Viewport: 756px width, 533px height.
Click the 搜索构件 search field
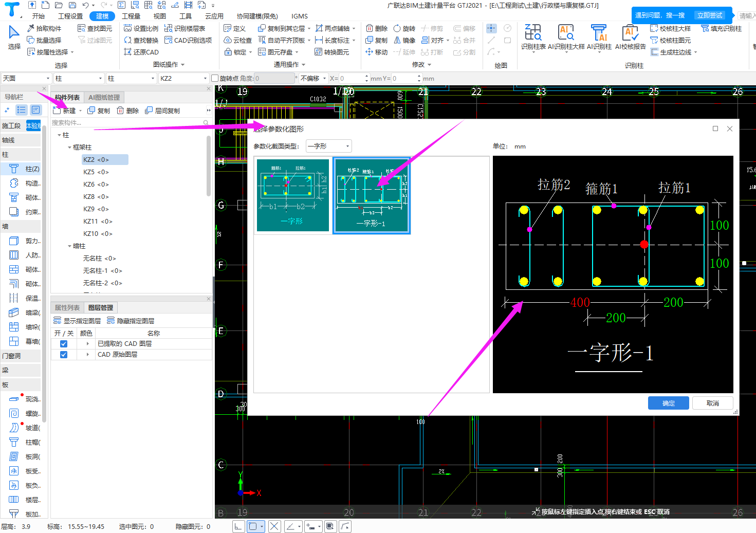[x=131, y=123]
